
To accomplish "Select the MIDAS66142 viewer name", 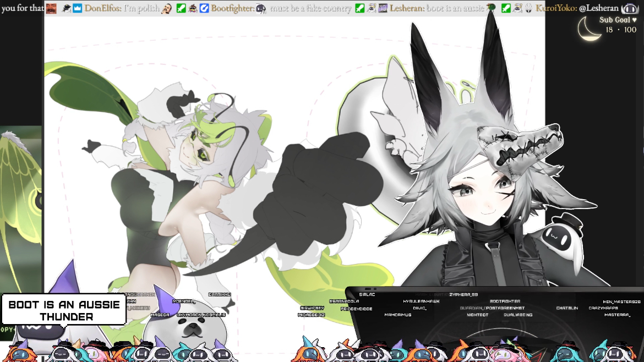I will (312, 315).
